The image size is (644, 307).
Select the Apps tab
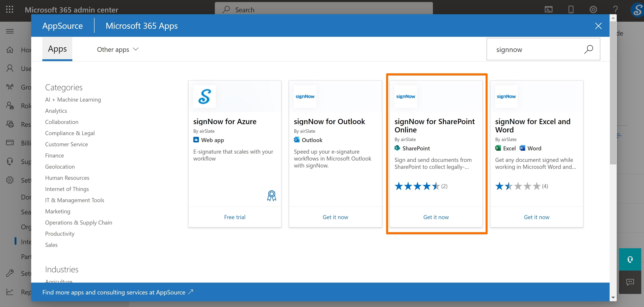click(x=57, y=49)
